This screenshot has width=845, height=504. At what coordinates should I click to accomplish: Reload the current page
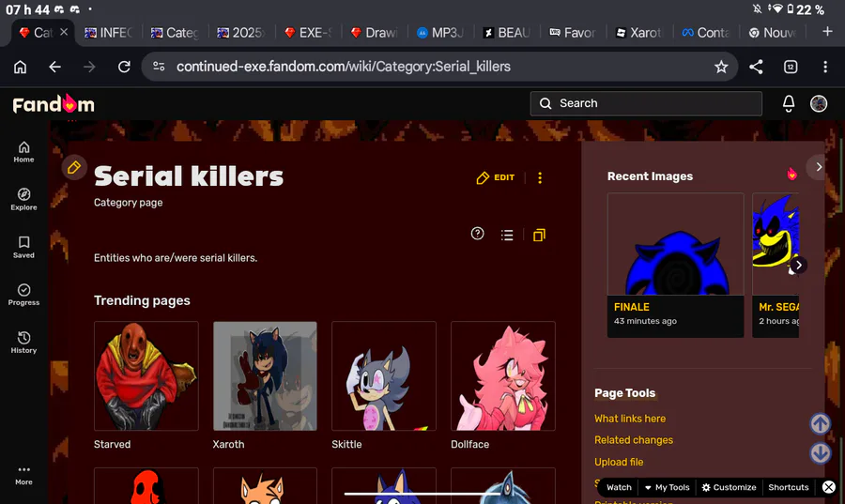click(124, 67)
